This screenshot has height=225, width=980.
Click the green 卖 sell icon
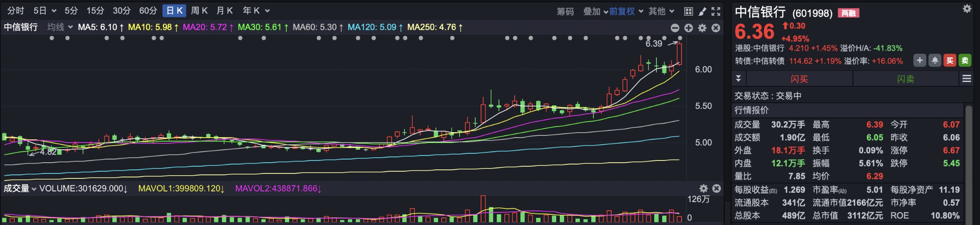(x=965, y=61)
